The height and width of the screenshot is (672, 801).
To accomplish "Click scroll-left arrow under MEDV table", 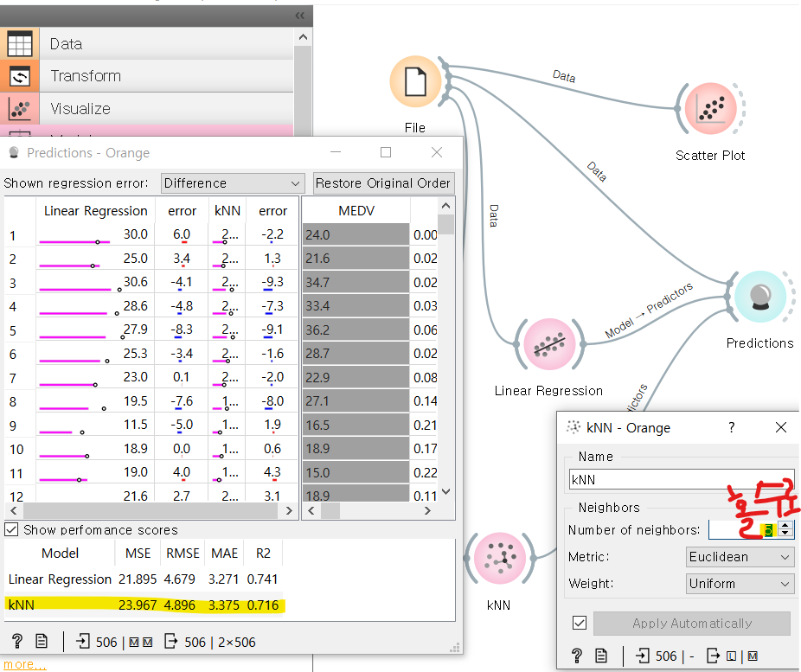I will tap(311, 510).
